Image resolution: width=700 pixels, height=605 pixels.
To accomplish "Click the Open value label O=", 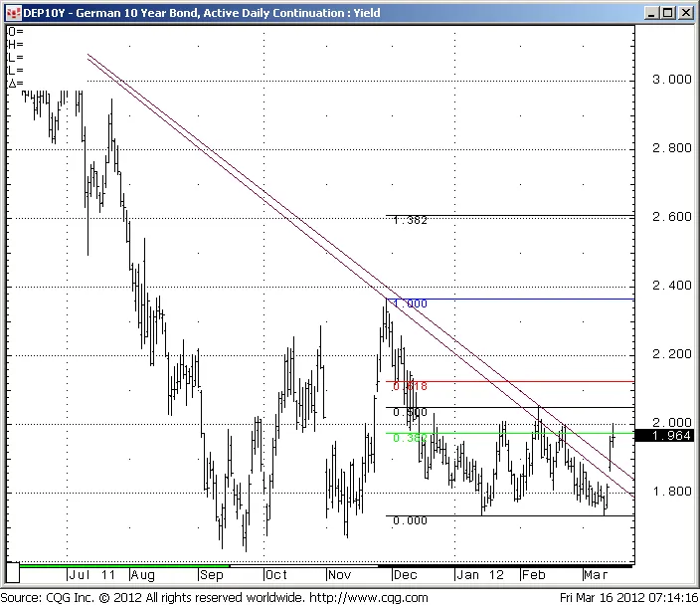I will pyautogui.click(x=14, y=32).
